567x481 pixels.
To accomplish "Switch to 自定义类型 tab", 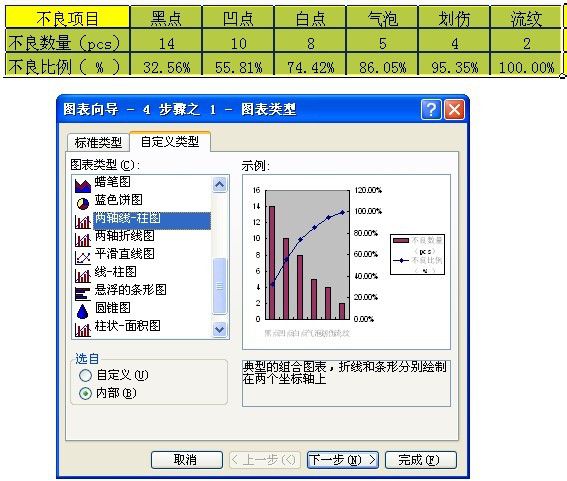I will [x=170, y=141].
